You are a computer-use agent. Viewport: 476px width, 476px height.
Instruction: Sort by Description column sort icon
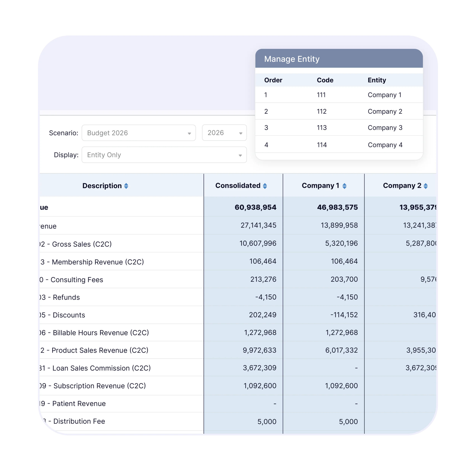point(126,186)
